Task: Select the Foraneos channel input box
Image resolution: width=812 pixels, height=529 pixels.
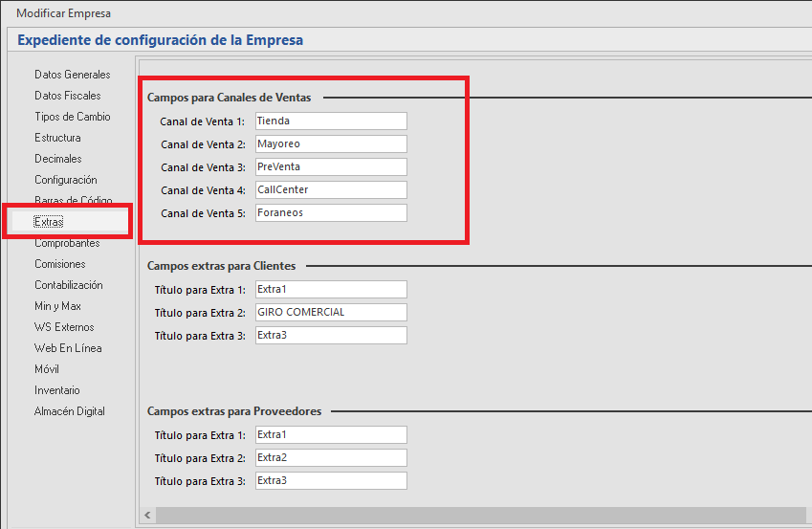Action: pyautogui.click(x=330, y=213)
